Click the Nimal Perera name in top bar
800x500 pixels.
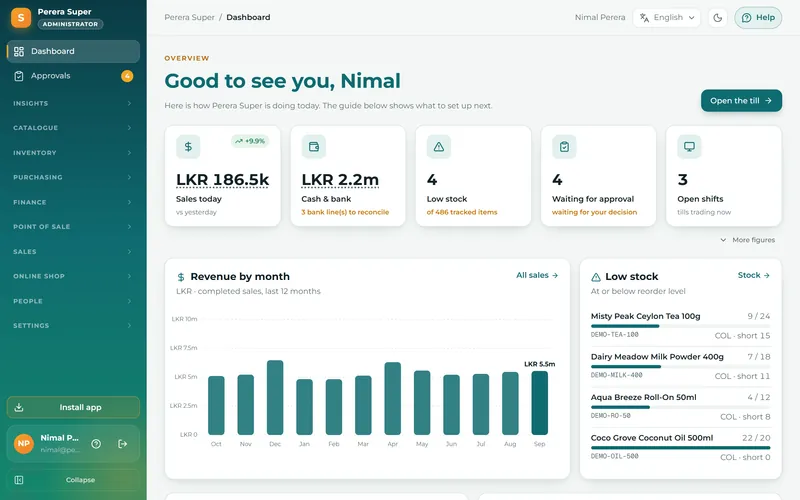tap(600, 17)
